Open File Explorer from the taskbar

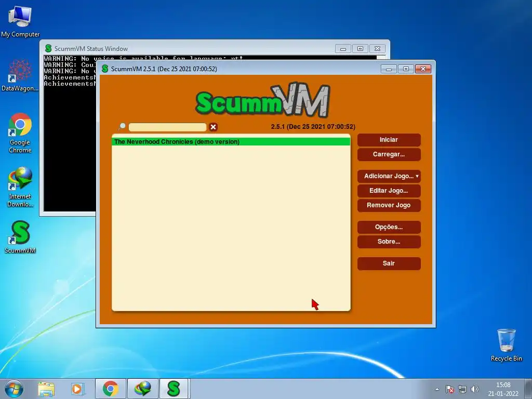click(46, 389)
